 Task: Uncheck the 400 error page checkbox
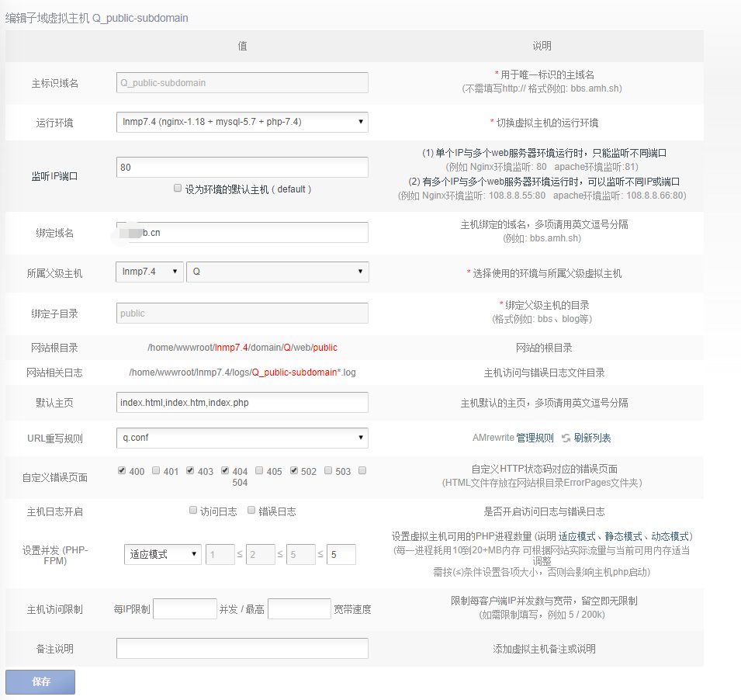tap(122, 470)
